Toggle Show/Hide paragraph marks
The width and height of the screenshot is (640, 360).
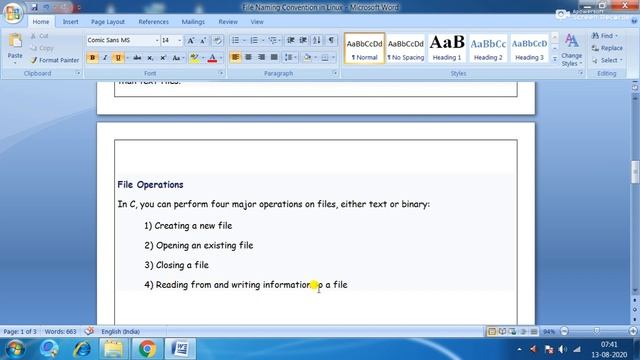pyautogui.click(x=331, y=40)
